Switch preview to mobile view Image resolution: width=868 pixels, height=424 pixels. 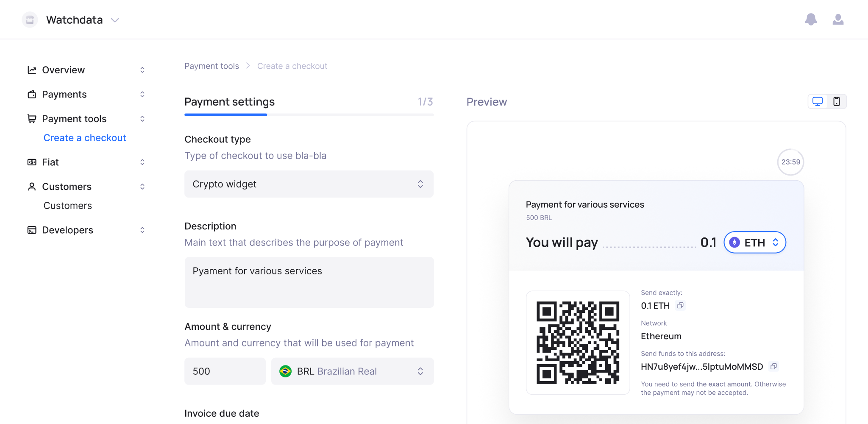837,101
